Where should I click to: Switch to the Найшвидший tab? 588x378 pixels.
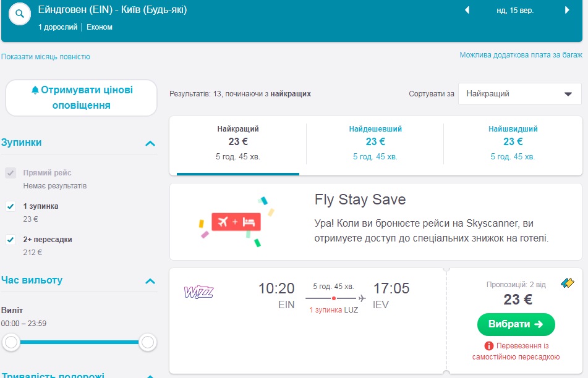pyautogui.click(x=513, y=143)
